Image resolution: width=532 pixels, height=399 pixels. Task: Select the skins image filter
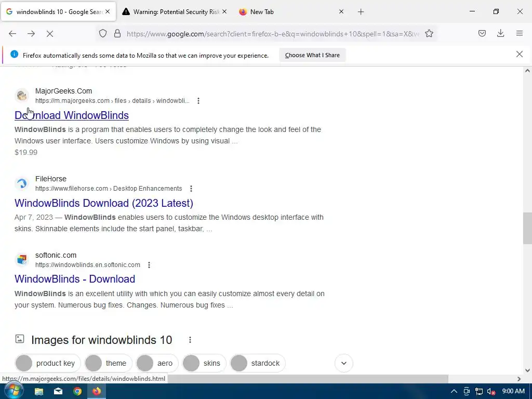[x=204, y=363]
